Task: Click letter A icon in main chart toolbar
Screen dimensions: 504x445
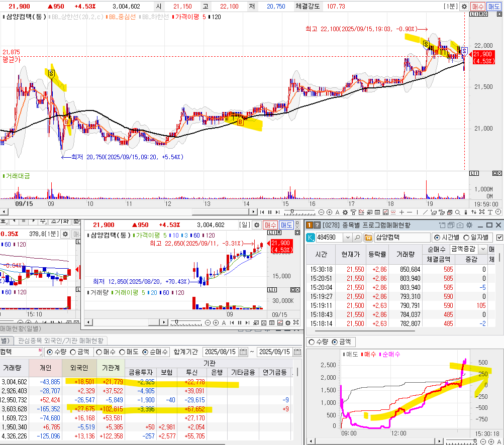Action: (337, 212)
